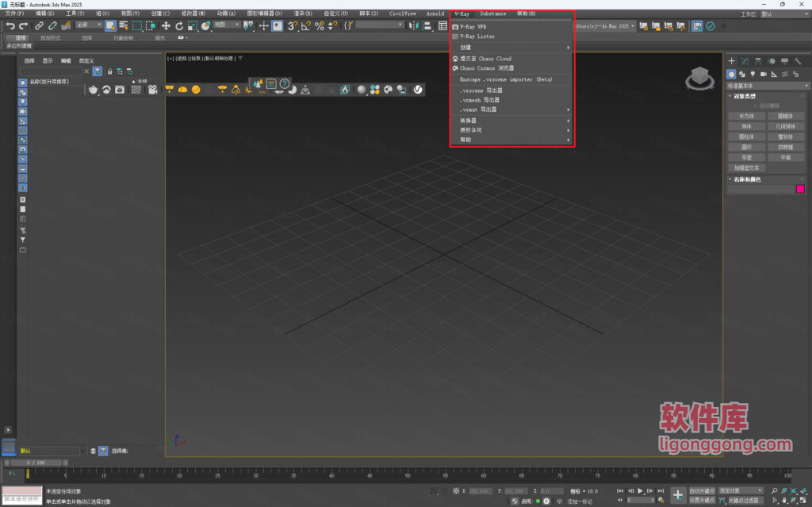Viewport: 812px width, 507px height.
Task: Open the magenta object color swatch
Action: point(800,189)
